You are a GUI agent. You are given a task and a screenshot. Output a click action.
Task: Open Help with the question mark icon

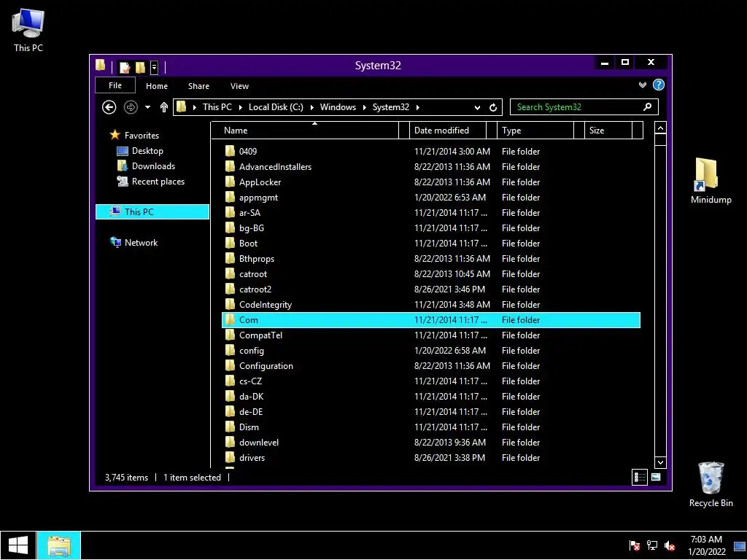[659, 85]
